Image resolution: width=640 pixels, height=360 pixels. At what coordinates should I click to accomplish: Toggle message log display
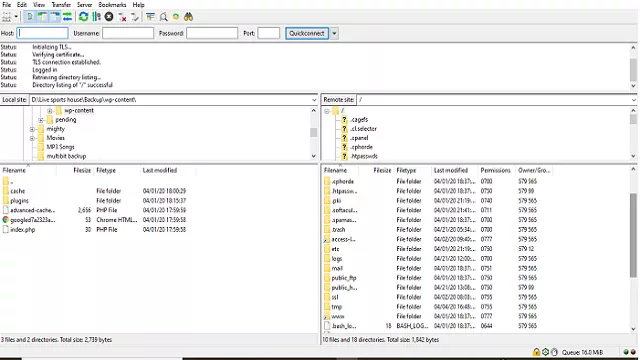pyautogui.click(x=30, y=17)
